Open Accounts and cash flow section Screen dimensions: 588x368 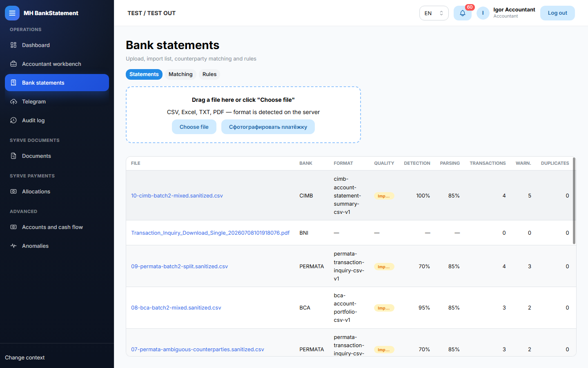coord(57,227)
